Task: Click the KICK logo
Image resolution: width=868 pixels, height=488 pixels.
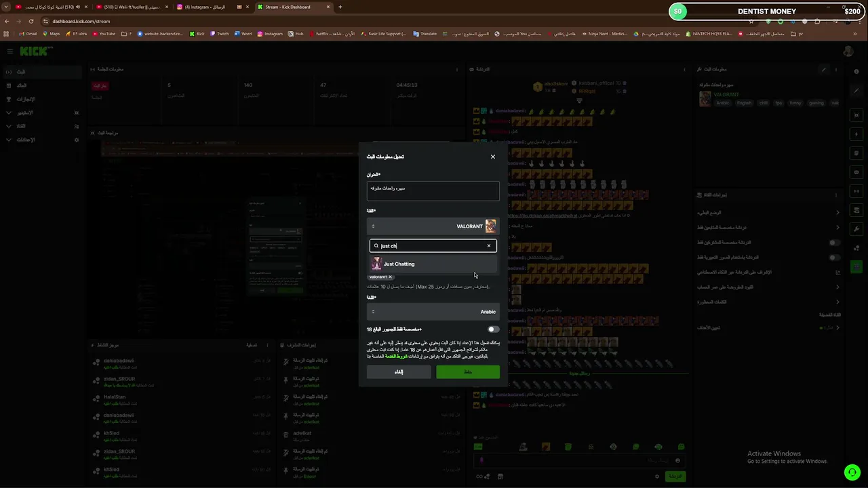Action: pyautogui.click(x=33, y=52)
